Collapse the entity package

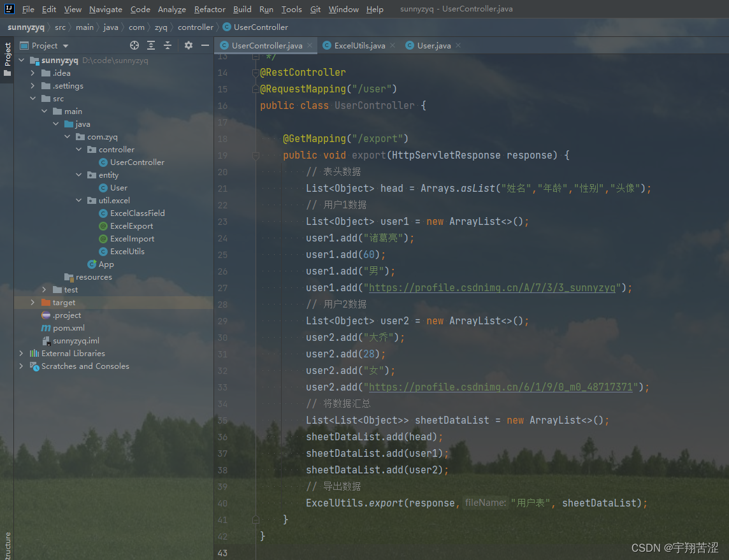[x=78, y=175]
